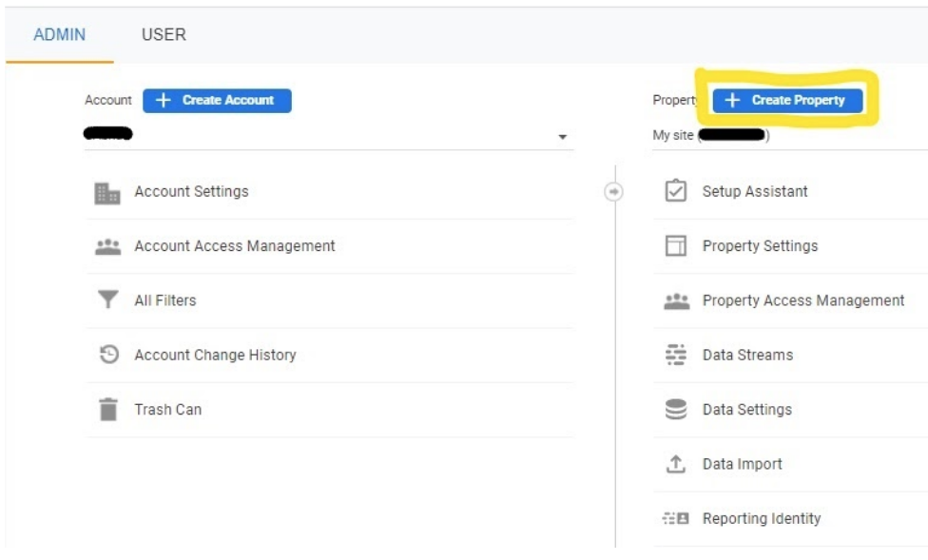This screenshot has width=928, height=560.
Task: Click the Data Import upload icon
Action: pyautogui.click(x=675, y=464)
